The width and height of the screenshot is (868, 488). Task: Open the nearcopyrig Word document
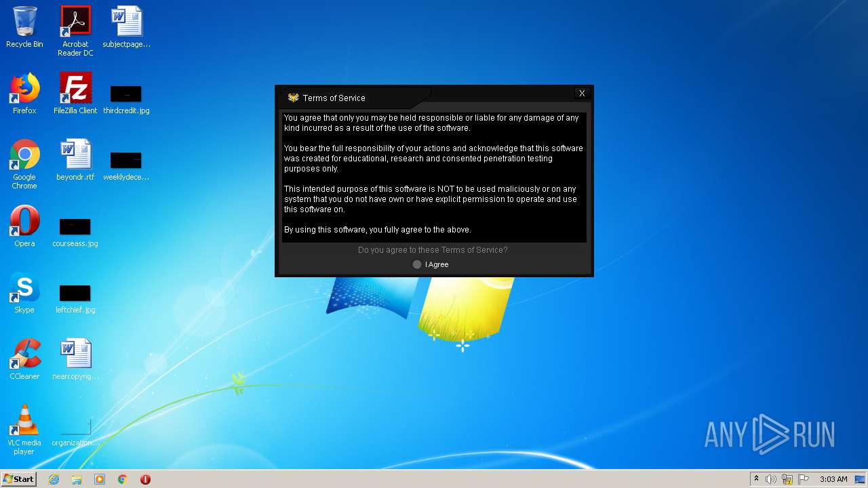(75, 359)
